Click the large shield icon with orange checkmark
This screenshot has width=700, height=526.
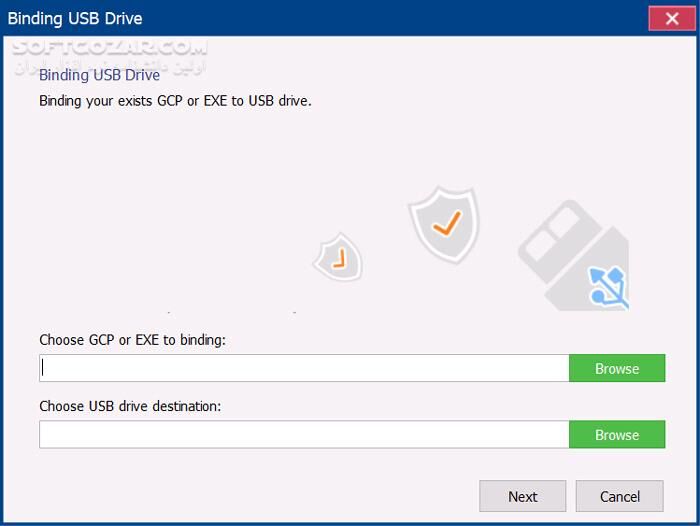(x=444, y=224)
